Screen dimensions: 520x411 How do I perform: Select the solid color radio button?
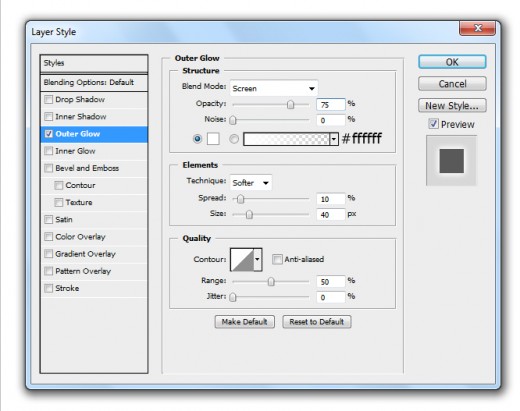(197, 138)
